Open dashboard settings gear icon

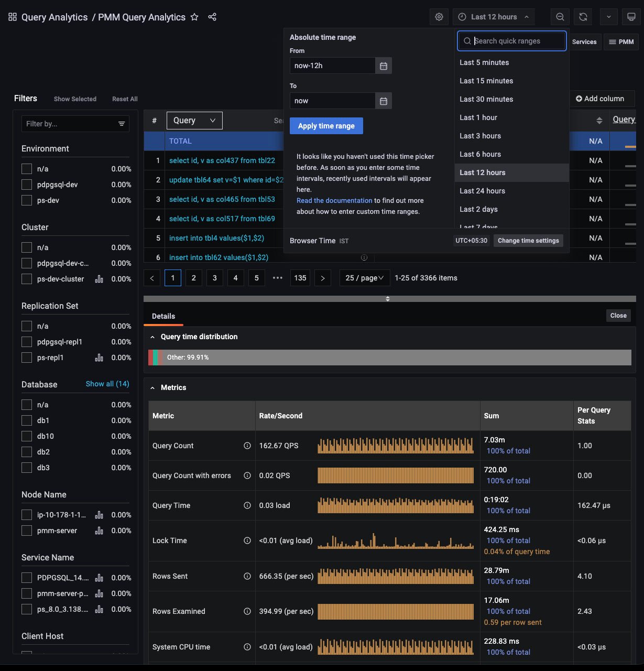(x=439, y=17)
